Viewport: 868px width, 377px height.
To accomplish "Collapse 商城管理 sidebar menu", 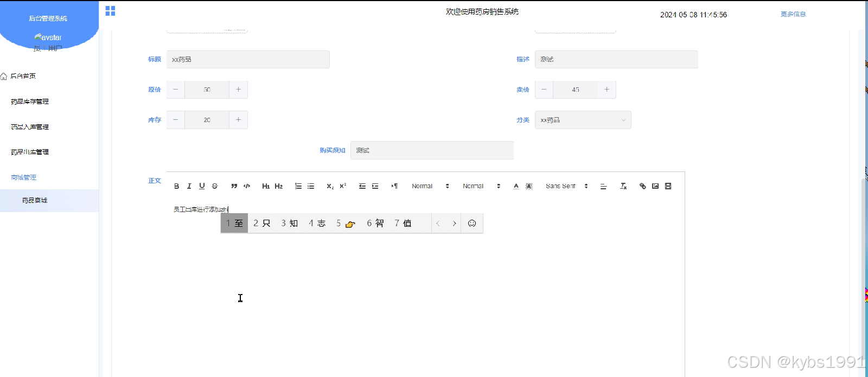I will (24, 177).
